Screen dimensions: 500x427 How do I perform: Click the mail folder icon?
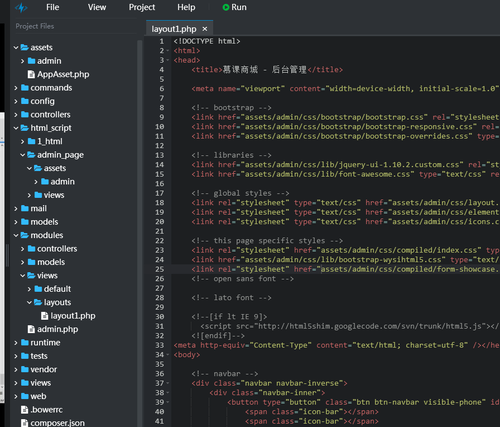25,208
